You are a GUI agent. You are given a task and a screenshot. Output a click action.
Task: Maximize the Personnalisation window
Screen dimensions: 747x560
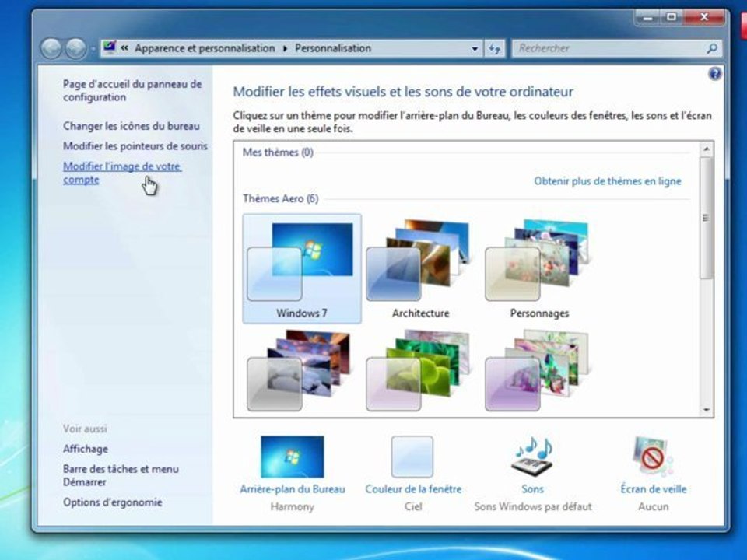pos(672,18)
